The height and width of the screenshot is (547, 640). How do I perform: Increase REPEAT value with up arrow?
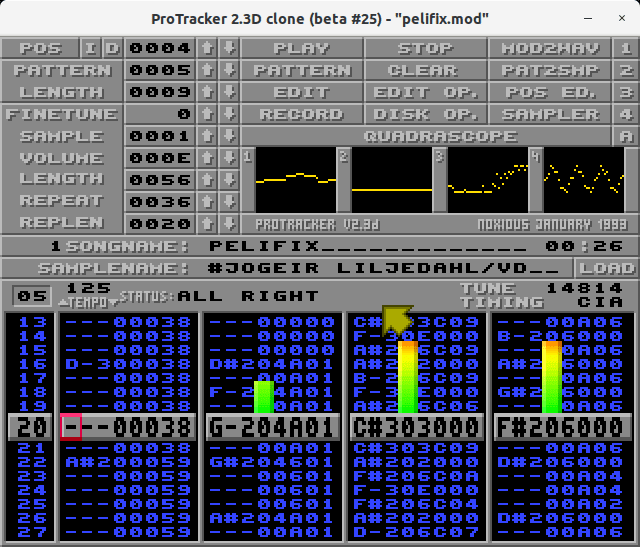pos(207,202)
